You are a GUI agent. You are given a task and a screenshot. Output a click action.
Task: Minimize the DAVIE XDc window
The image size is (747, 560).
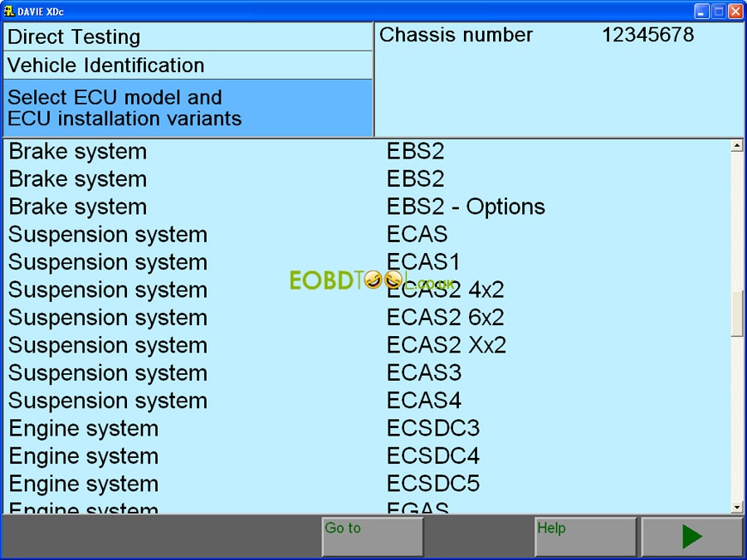tap(701, 12)
